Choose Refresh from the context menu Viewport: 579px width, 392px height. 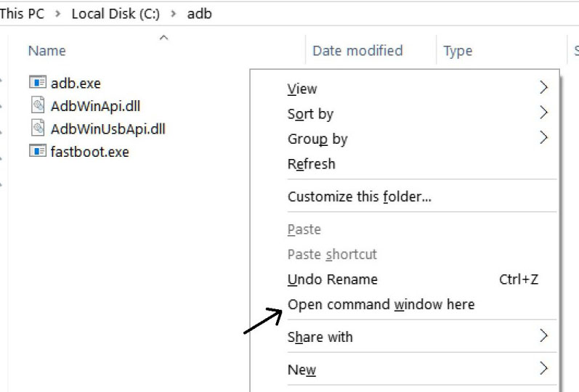pyautogui.click(x=312, y=164)
